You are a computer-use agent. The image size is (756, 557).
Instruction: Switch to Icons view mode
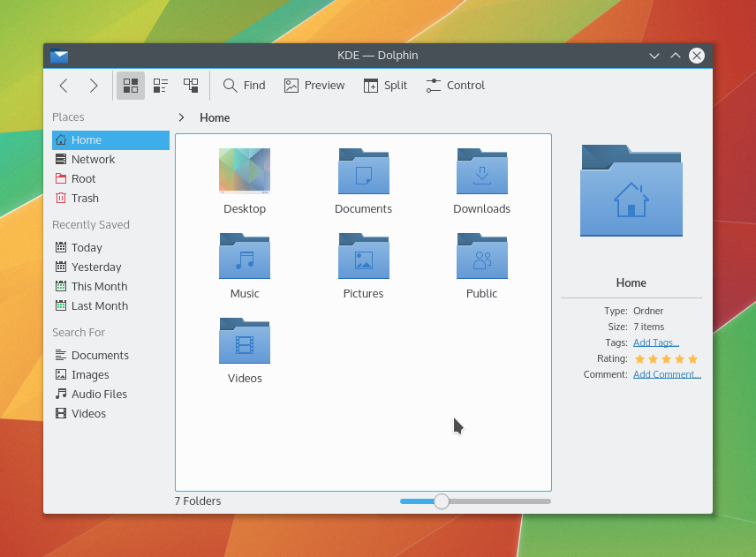(131, 86)
